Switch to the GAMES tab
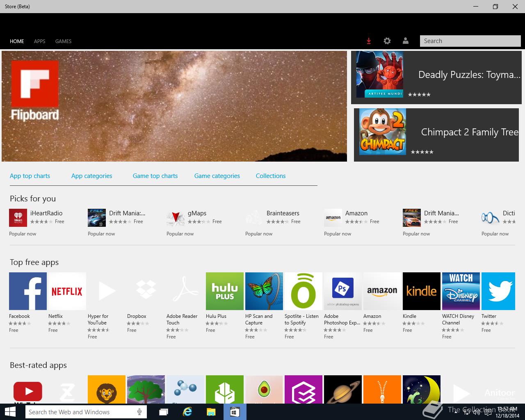Screen dimensions: 525x420 tap(64, 41)
